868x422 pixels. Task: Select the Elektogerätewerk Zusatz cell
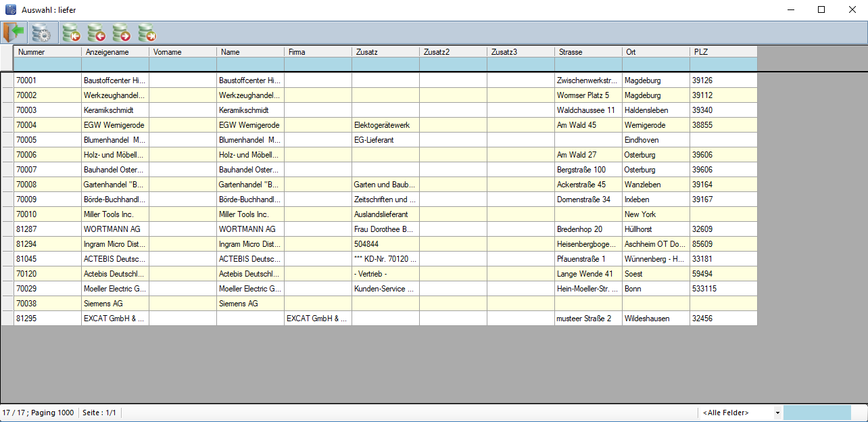(385, 125)
